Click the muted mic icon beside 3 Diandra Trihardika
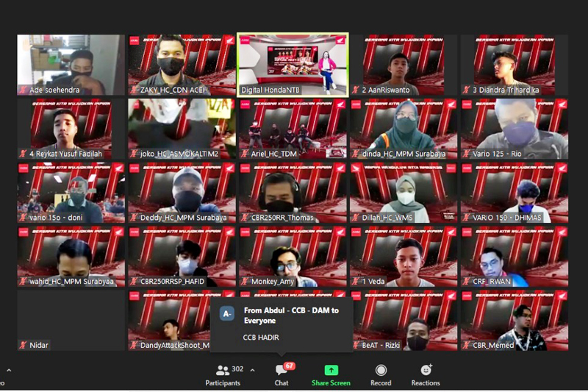Viewport: 588px width, 392px height. [x=467, y=90]
